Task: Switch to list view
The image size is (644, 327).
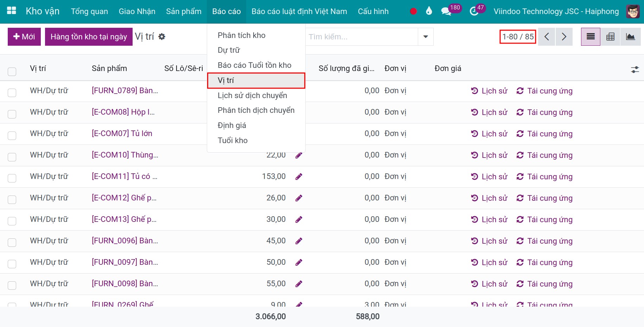Action: point(591,37)
